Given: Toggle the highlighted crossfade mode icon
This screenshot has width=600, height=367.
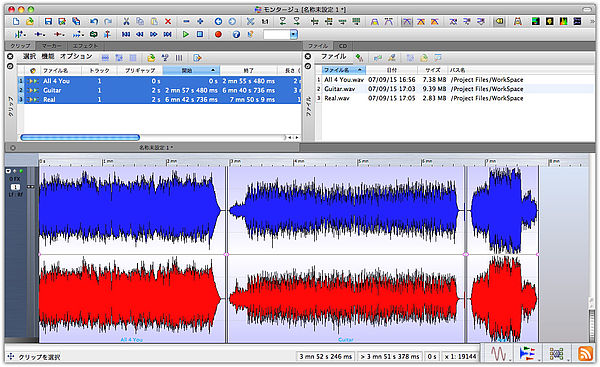Looking at the screenshot, I should click(x=407, y=21).
